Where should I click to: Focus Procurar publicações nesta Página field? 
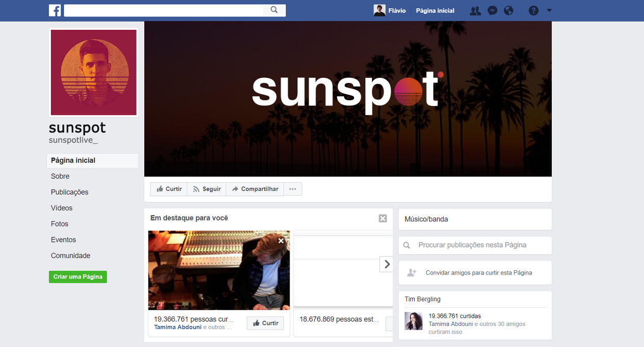tap(475, 245)
